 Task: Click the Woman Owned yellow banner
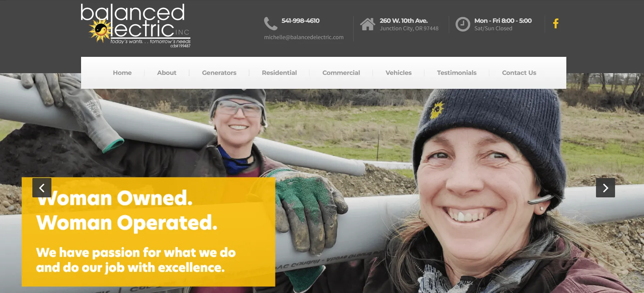pos(148,232)
